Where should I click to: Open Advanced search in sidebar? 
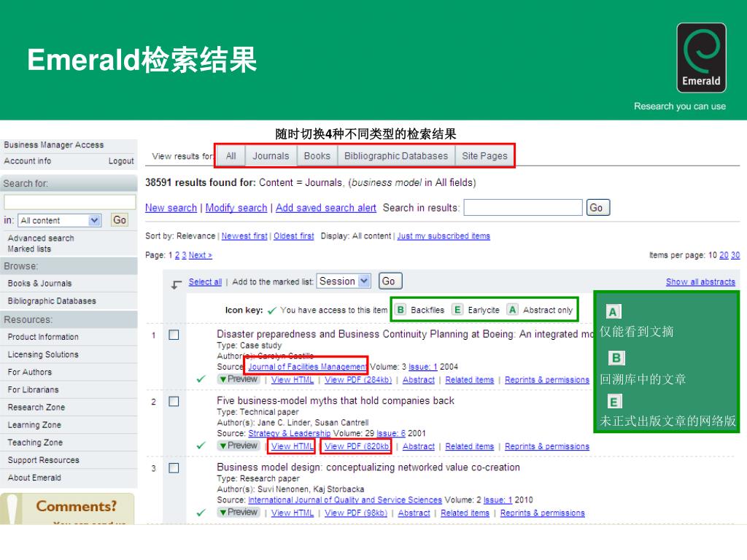pyautogui.click(x=41, y=238)
